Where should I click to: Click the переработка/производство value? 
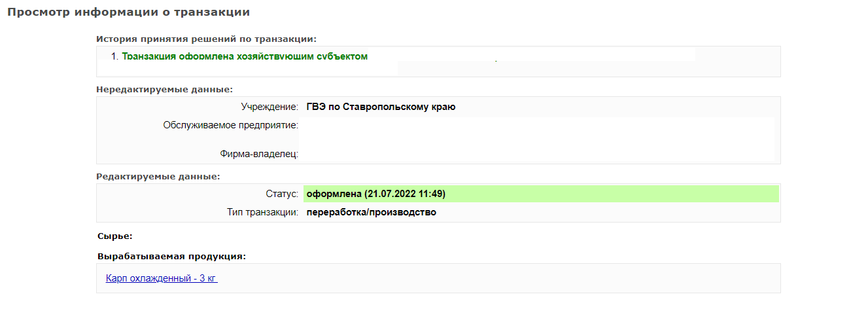coord(371,212)
